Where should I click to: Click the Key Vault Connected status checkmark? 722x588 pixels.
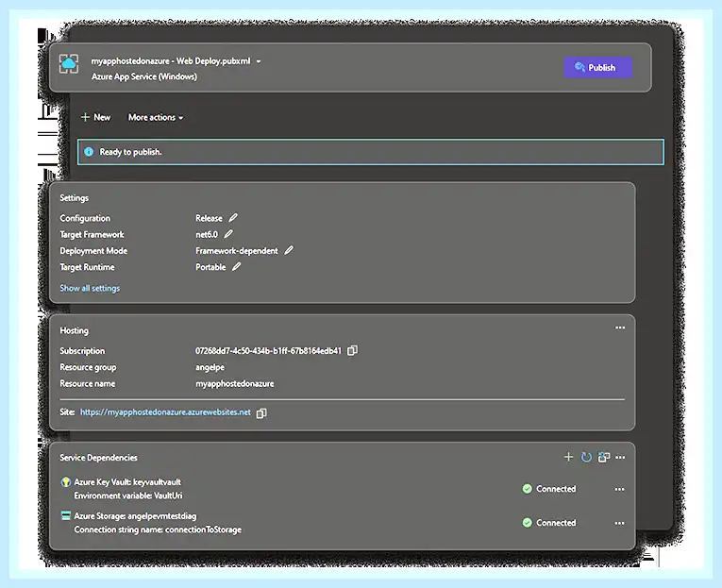pos(528,489)
